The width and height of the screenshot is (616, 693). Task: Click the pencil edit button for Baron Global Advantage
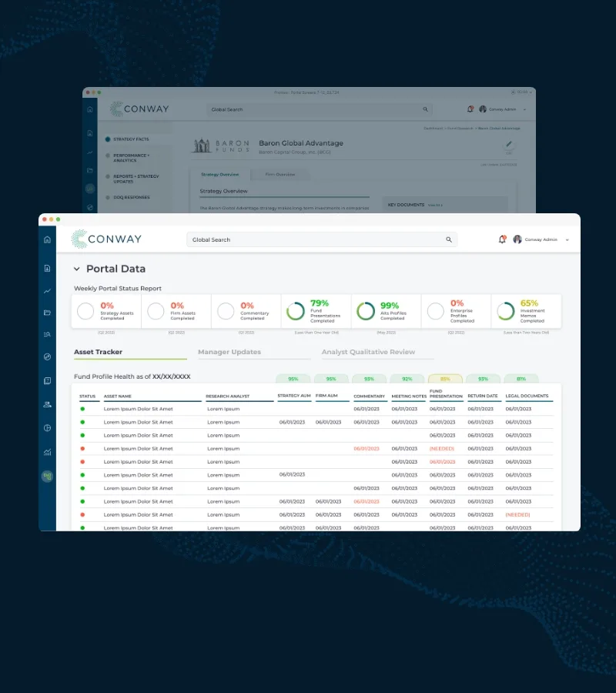tap(507, 145)
